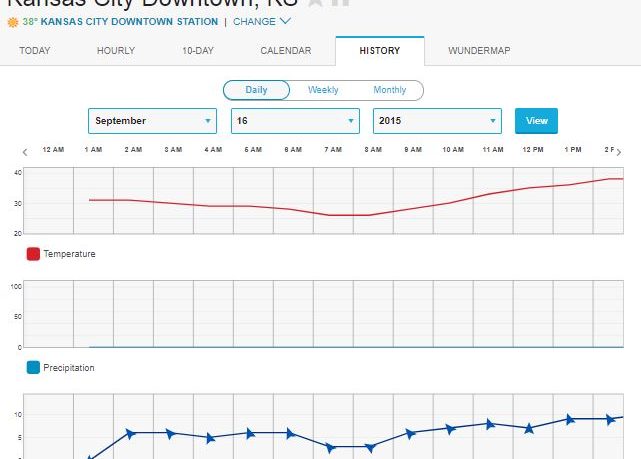Click the wind marker at 10 AM
The width and height of the screenshot is (641, 459).
[x=450, y=428]
